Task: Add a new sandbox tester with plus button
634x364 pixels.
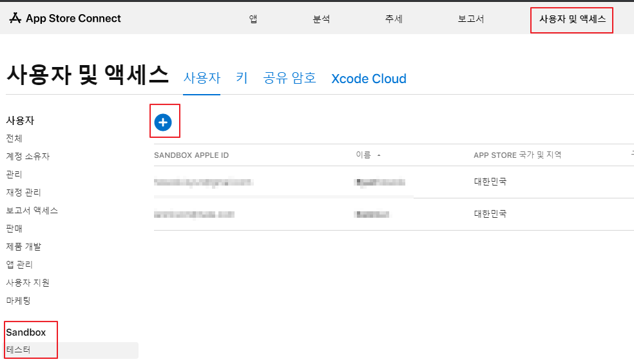Action: [x=163, y=122]
